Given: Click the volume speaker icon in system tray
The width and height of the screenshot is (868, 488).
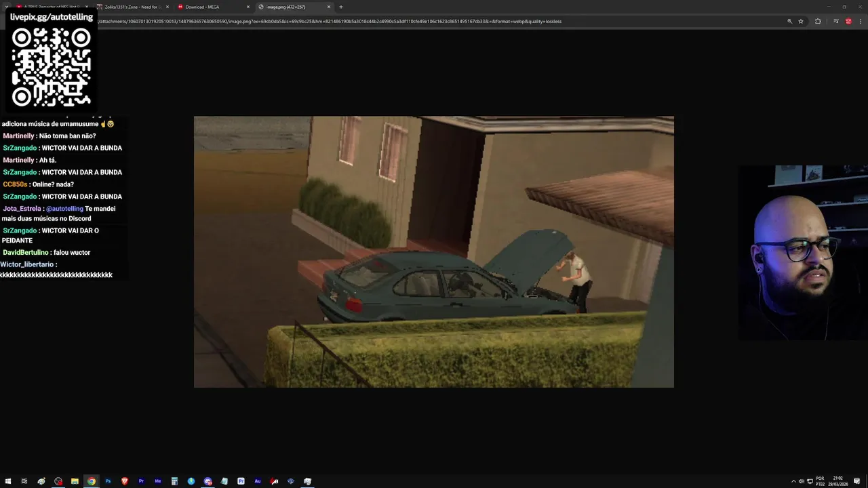Looking at the screenshot, I should pos(801,481).
